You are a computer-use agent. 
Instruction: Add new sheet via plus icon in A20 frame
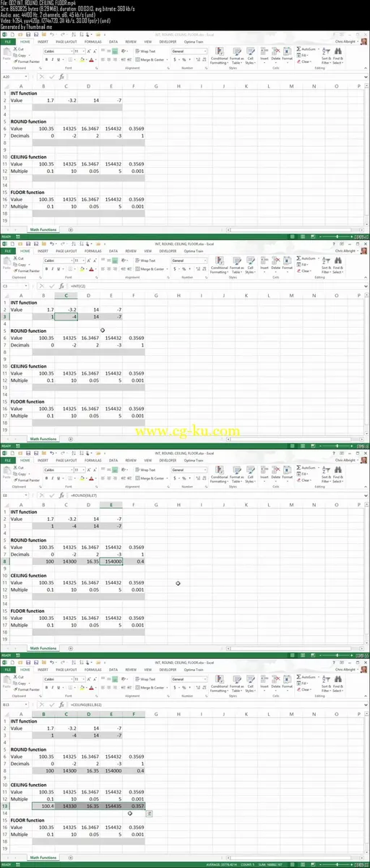70,229
